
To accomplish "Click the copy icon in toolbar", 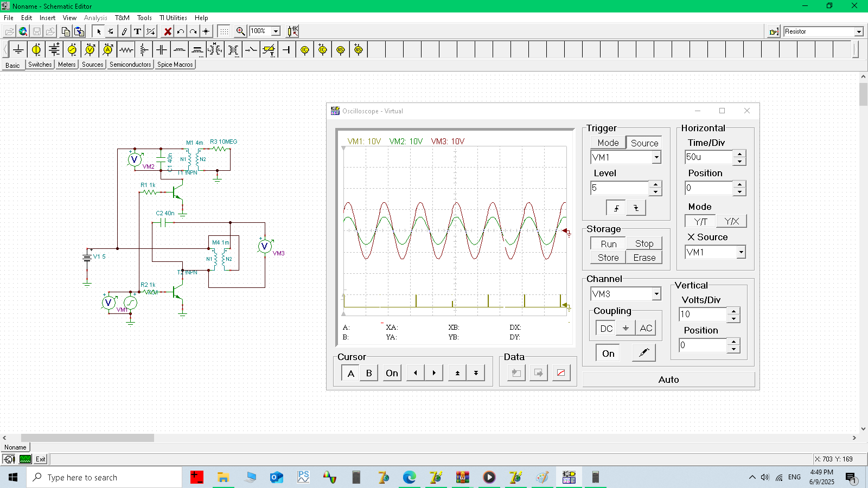I will [66, 31].
